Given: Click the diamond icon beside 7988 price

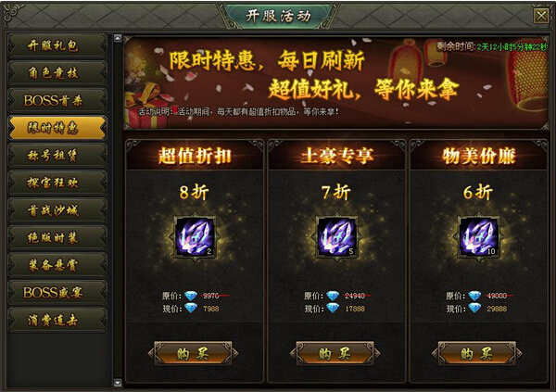Looking at the screenshot, I should 190,308.
